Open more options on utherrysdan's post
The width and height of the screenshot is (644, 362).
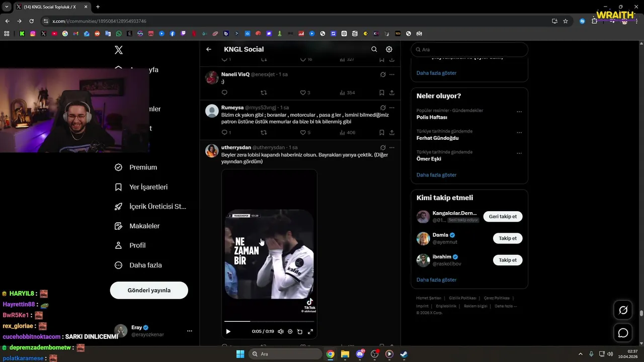pos(392,148)
